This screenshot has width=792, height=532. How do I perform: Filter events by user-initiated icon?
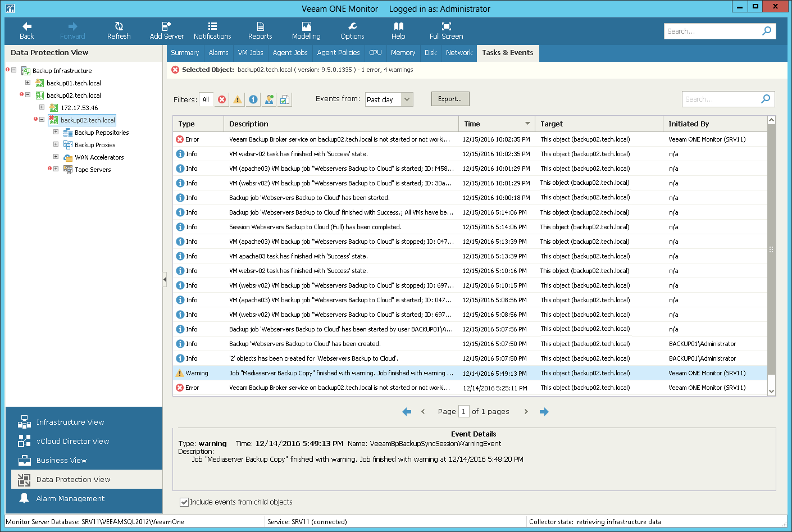point(270,99)
